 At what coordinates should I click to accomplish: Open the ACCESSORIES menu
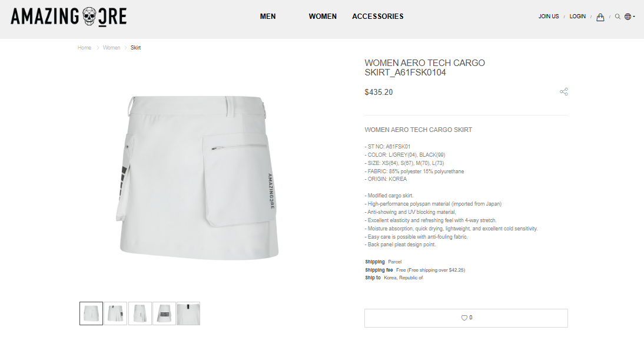(x=378, y=16)
